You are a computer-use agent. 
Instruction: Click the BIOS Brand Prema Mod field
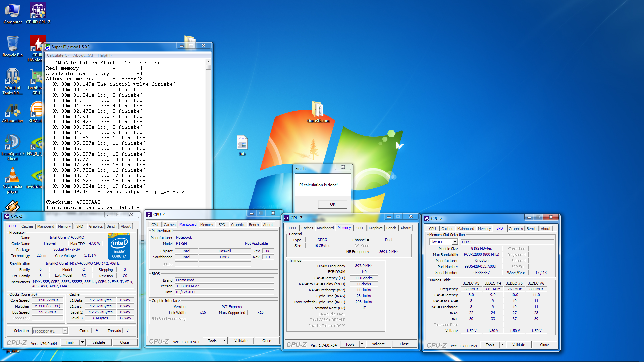(x=224, y=280)
